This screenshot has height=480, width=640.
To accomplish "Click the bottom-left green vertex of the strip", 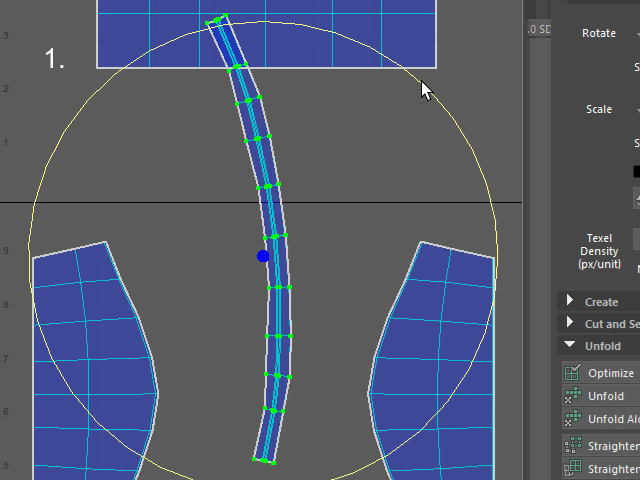I will coord(254,459).
